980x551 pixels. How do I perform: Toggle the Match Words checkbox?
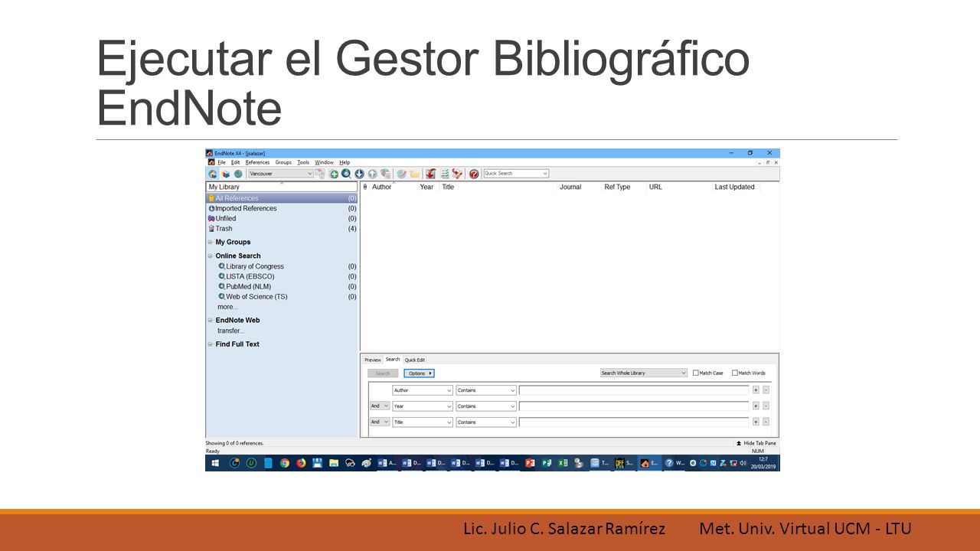tap(735, 373)
